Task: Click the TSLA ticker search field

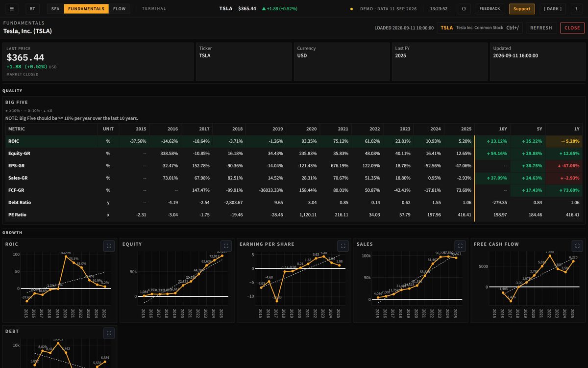Action: [x=480, y=28]
